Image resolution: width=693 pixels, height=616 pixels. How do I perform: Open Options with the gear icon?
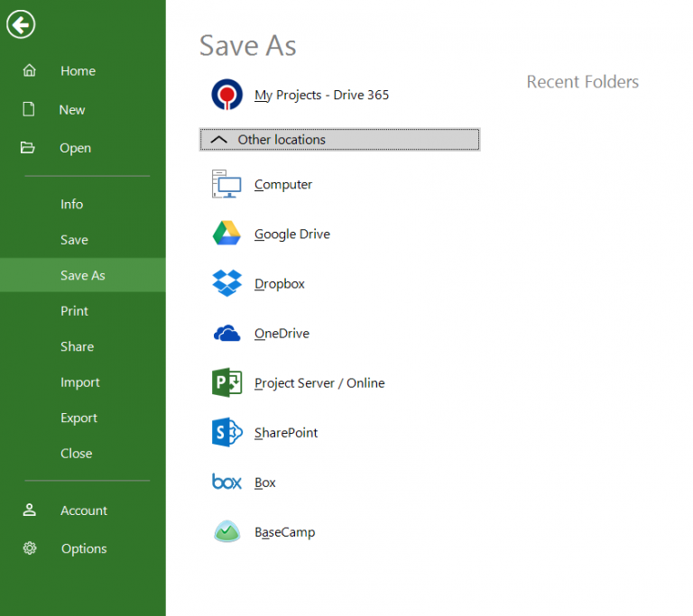click(x=30, y=548)
